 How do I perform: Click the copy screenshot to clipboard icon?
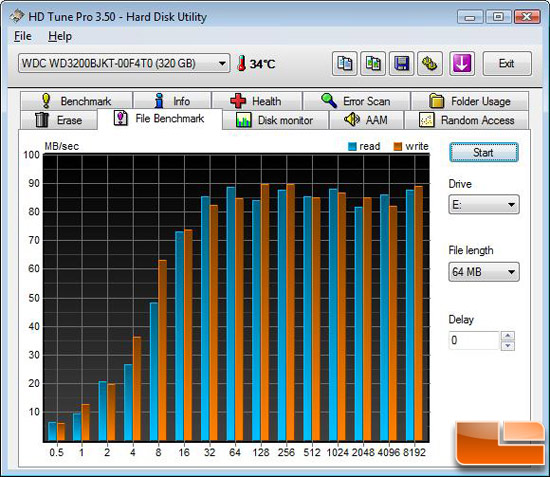pos(373,63)
